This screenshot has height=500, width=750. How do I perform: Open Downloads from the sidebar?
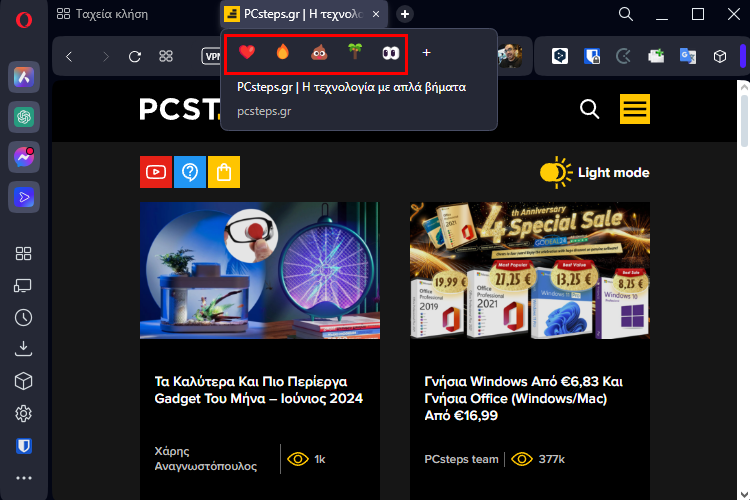[x=23, y=349]
